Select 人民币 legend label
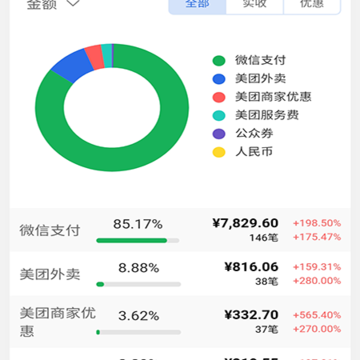The height and width of the screenshot is (360, 360). (254, 152)
